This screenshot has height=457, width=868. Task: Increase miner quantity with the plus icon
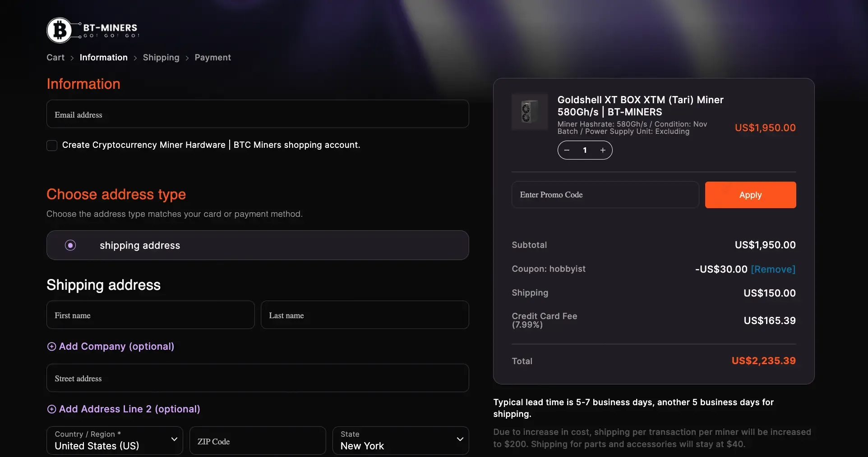[x=603, y=150]
